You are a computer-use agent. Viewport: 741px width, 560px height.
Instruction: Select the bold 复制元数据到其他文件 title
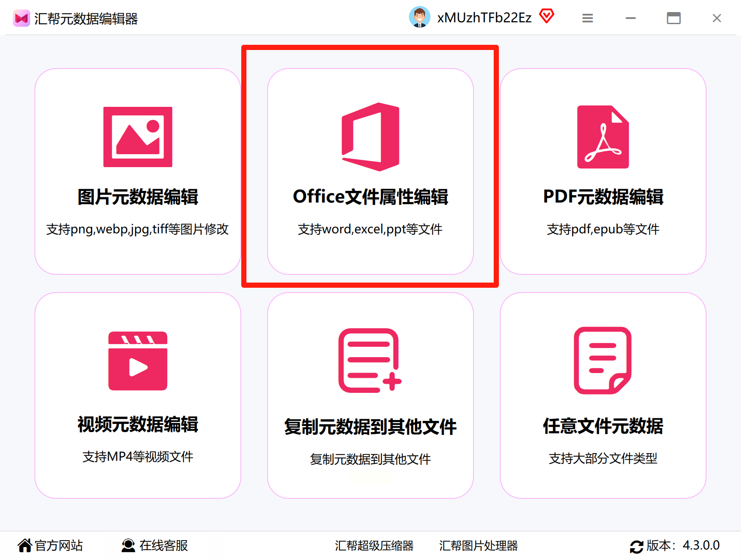tap(370, 426)
